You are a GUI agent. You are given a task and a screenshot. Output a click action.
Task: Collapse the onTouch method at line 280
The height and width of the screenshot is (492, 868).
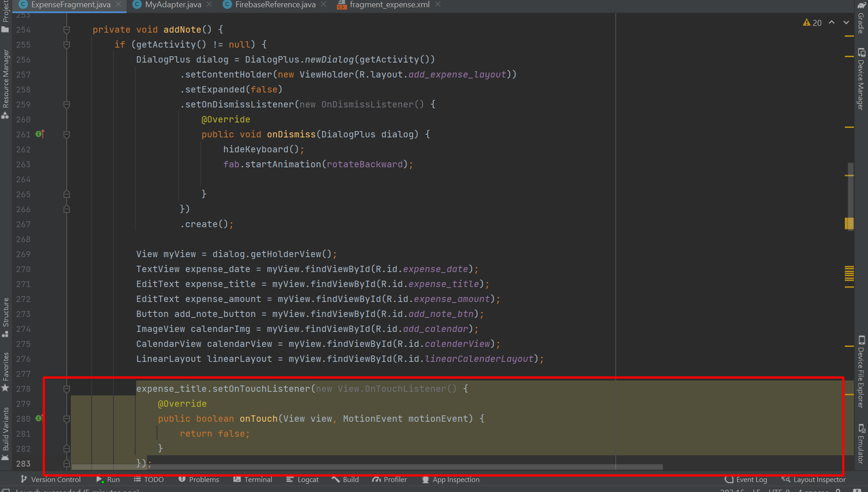[x=67, y=419]
